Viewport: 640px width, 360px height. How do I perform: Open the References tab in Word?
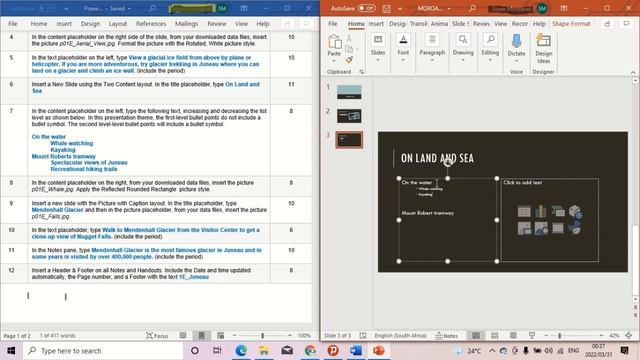(151, 24)
